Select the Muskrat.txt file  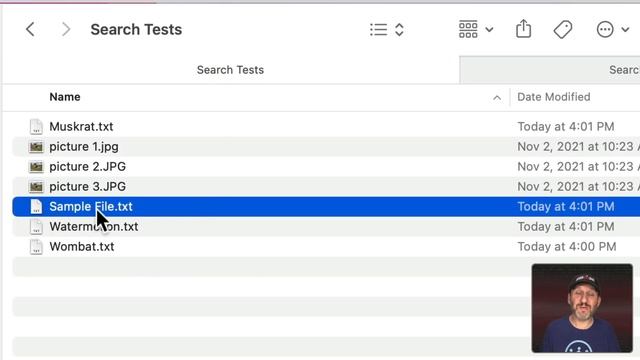coord(81,127)
